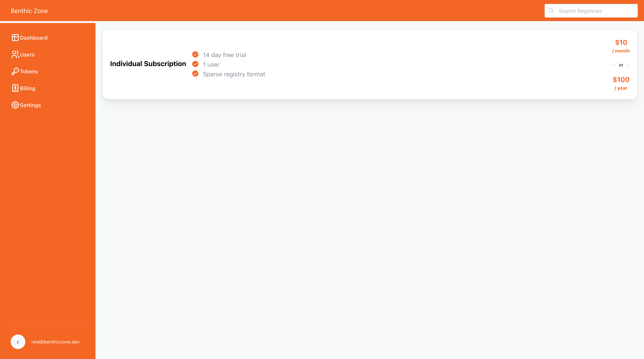Click the user avatar circle

(18, 342)
